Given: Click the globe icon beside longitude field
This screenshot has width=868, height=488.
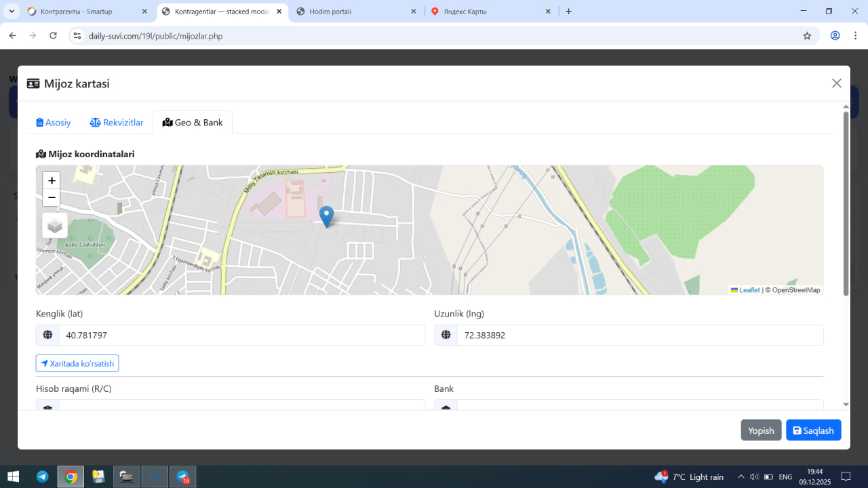Looking at the screenshot, I should pyautogui.click(x=446, y=335).
